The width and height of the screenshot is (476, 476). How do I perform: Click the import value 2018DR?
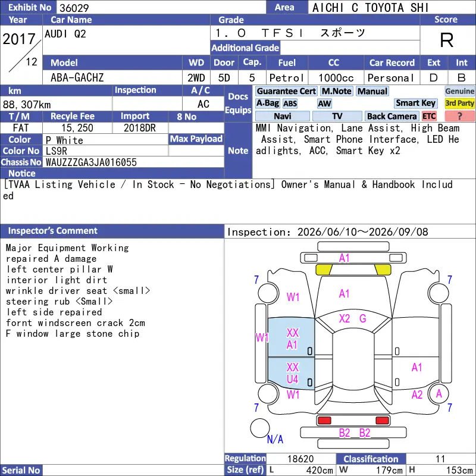click(x=140, y=128)
